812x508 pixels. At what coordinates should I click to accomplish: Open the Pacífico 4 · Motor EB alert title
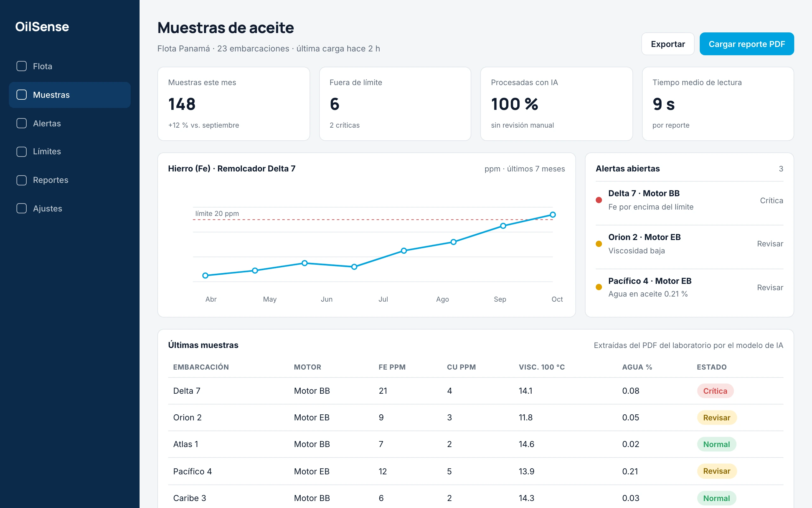(x=650, y=281)
